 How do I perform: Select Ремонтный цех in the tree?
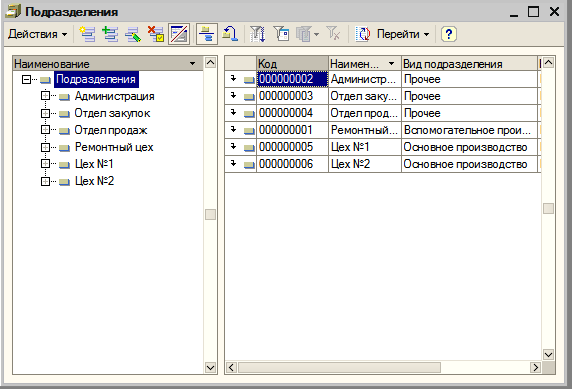tap(114, 147)
